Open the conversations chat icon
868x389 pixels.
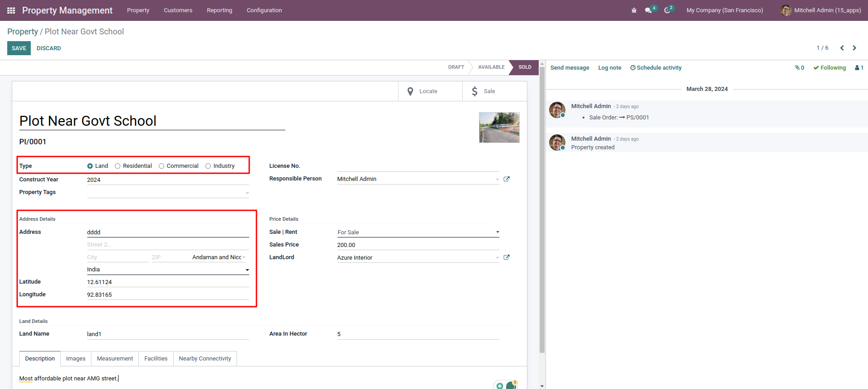(x=649, y=10)
